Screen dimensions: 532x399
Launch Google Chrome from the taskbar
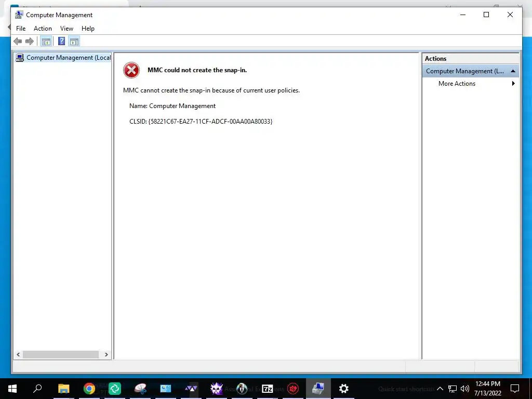89,389
